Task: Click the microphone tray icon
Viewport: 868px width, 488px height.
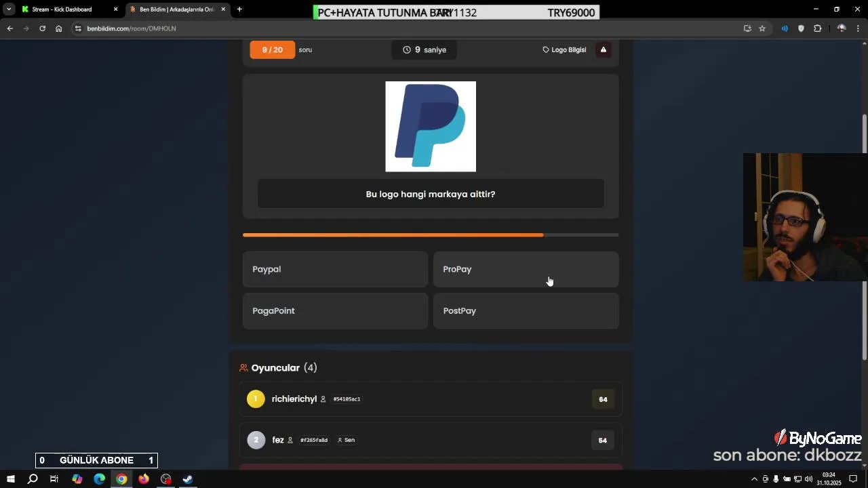Action: (776, 479)
